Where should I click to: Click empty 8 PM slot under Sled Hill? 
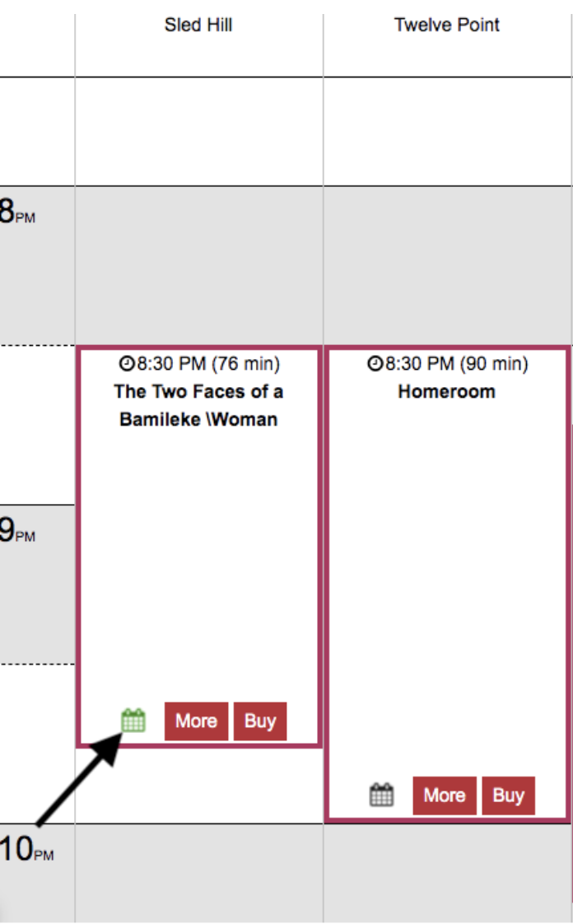198,265
